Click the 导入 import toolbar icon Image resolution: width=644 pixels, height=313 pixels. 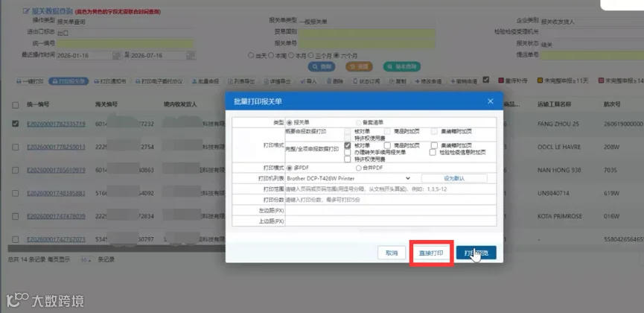pyautogui.click(x=302, y=81)
